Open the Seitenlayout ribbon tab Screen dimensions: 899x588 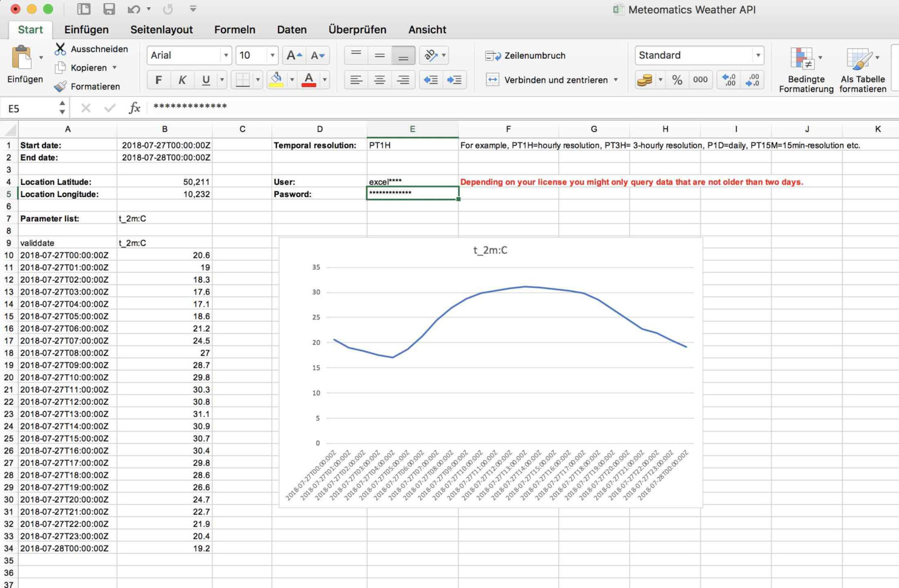161,30
